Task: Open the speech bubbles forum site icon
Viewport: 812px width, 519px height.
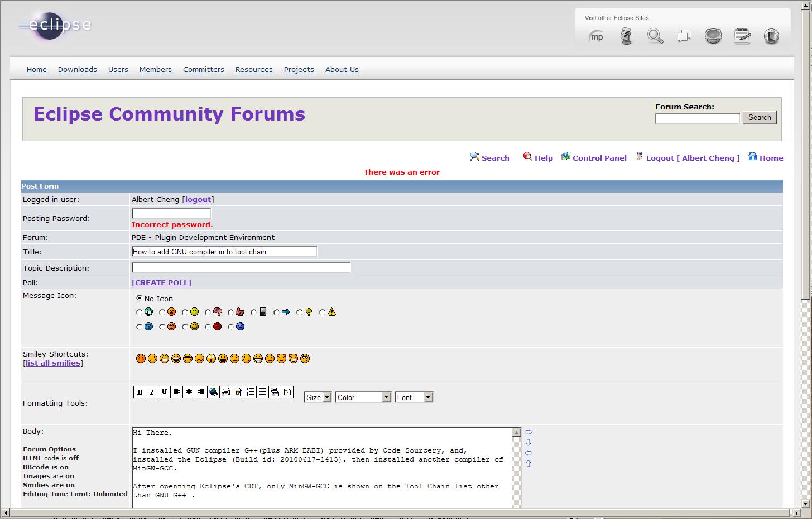Action: [684, 37]
